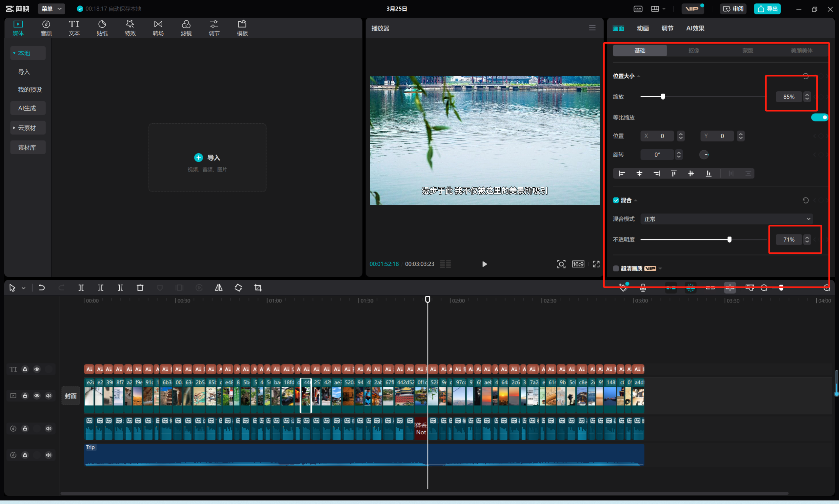Expand the 云素材 sidebar section
Image resolution: width=839 pixels, height=504 pixels.
[27, 128]
